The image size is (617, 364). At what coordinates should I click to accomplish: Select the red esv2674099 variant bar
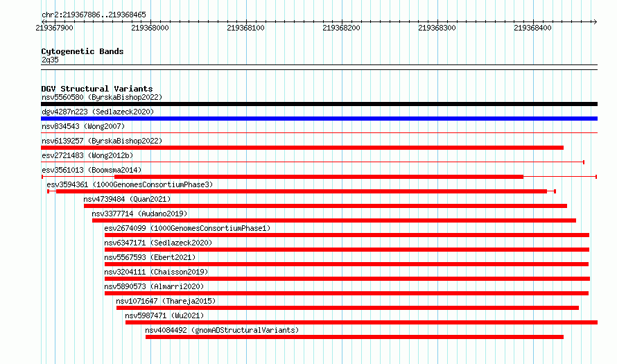pos(347,235)
